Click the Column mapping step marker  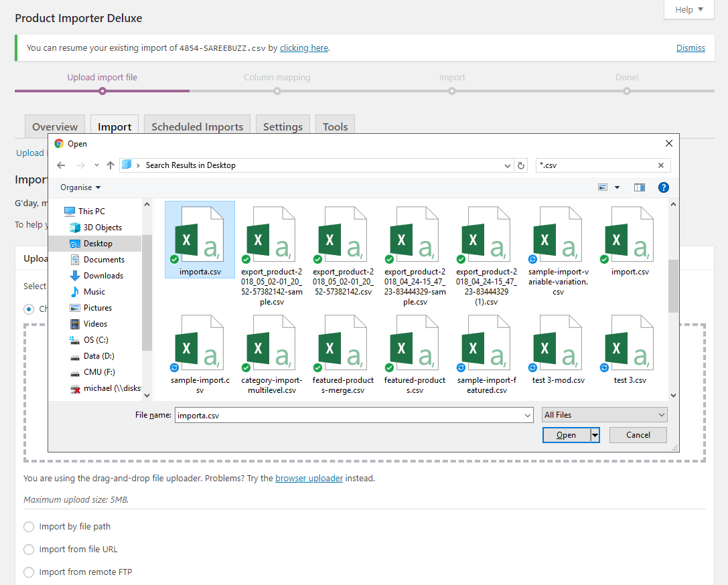coord(277,92)
